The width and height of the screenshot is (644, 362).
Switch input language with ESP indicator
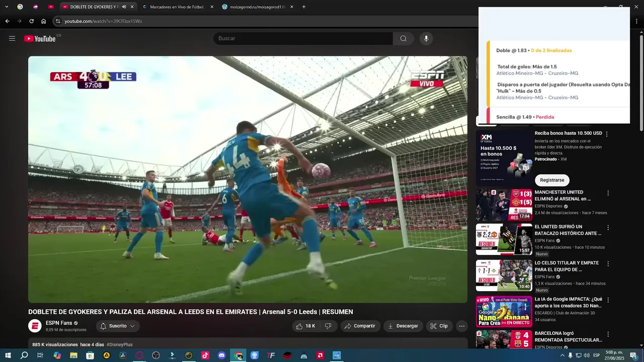[x=597, y=355]
